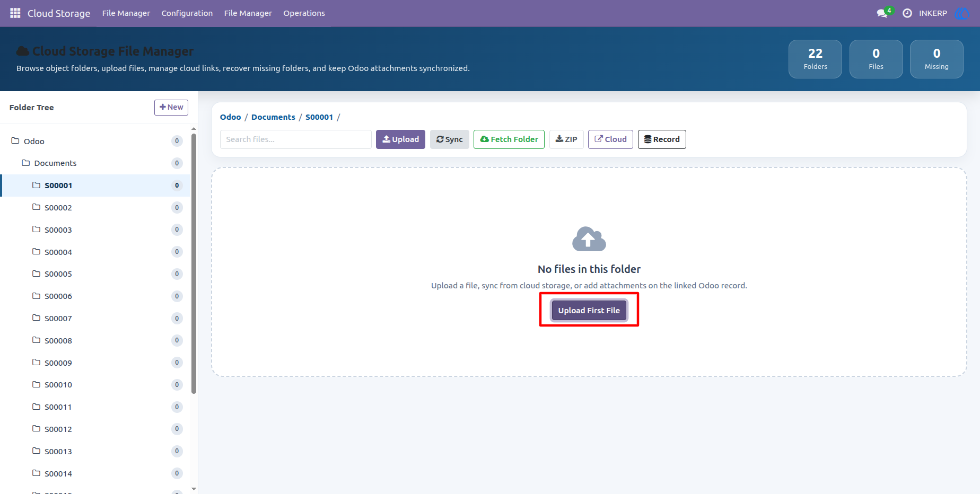Select the S00003 folder in tree
980x494 pixels.
click(x=95, y=230)
